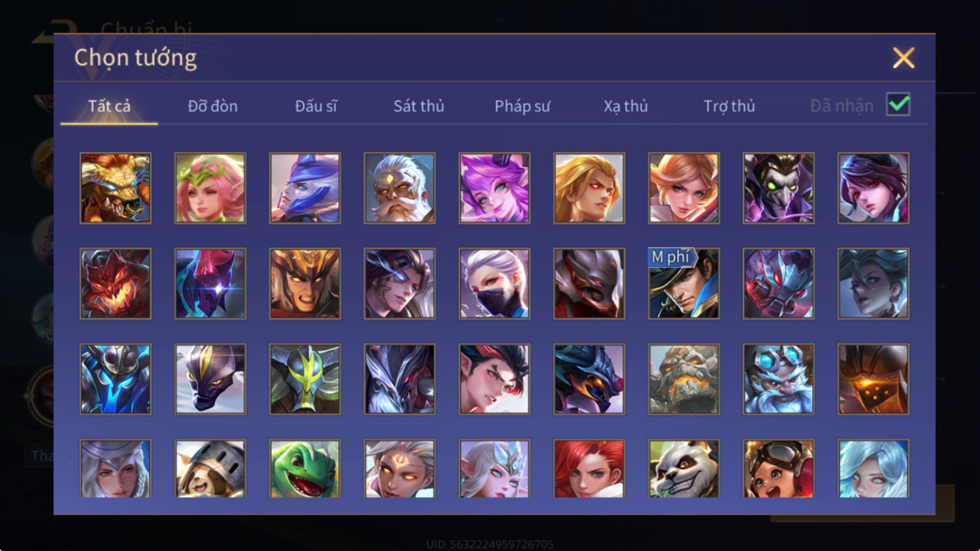Image resolution: width=980 pixels, height=551 pixels.
Task: Select the golden bull hero portrait
Action: click(x=116, y=188)
